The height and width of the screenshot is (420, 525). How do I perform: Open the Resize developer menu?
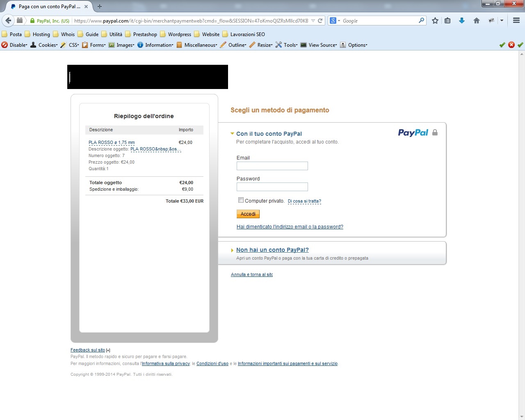coord(261,45)
